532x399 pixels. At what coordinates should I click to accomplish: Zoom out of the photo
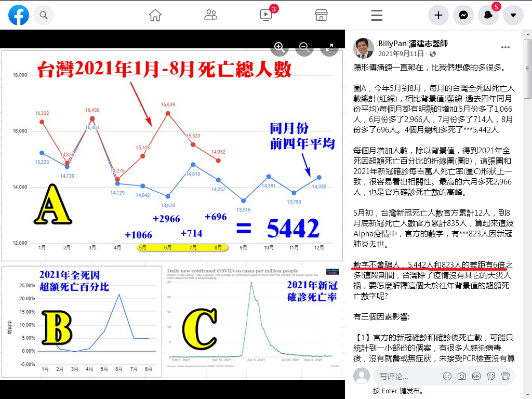tap(304, 47)
